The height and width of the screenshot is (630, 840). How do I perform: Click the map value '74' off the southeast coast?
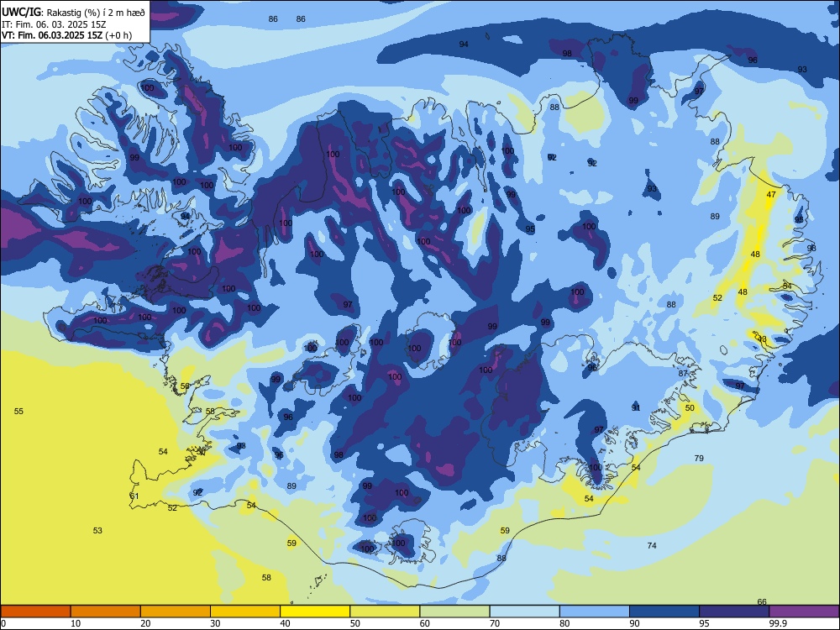coord(652,545)
